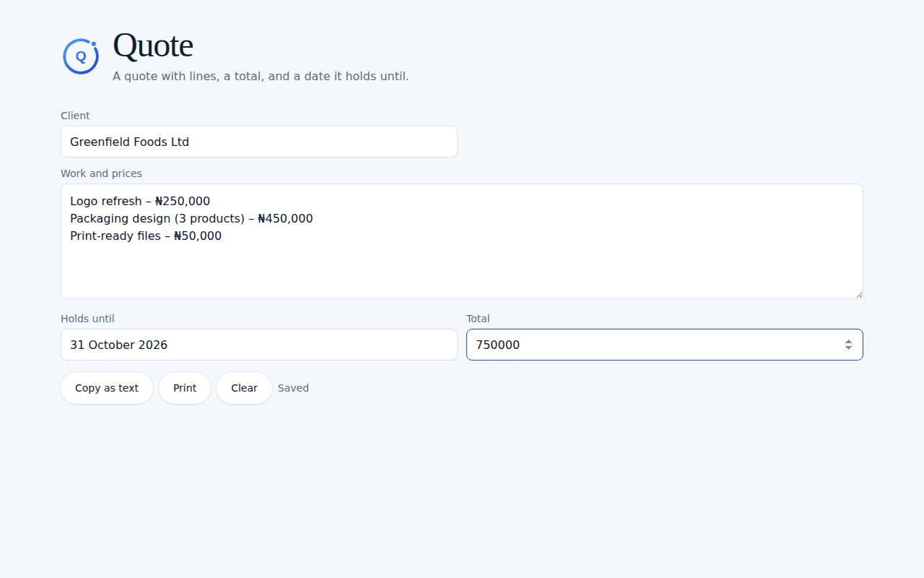Increase the Total with the up arrow

[x=848, y=341]
